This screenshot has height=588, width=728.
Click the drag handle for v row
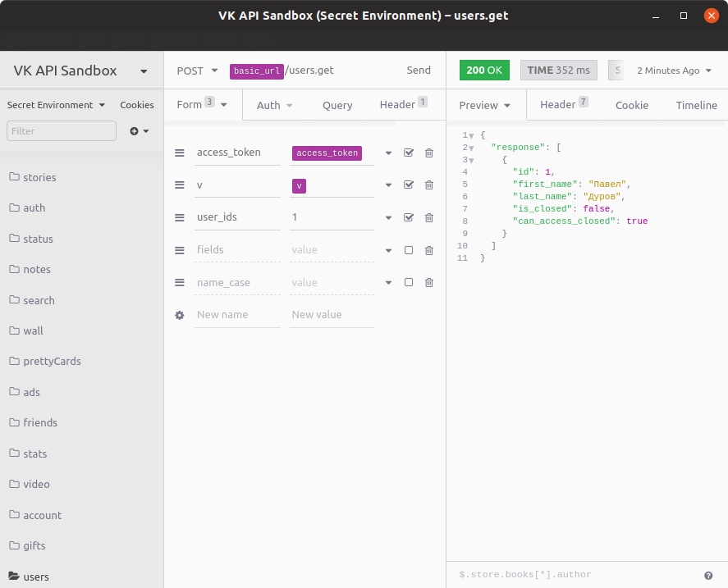179,185
